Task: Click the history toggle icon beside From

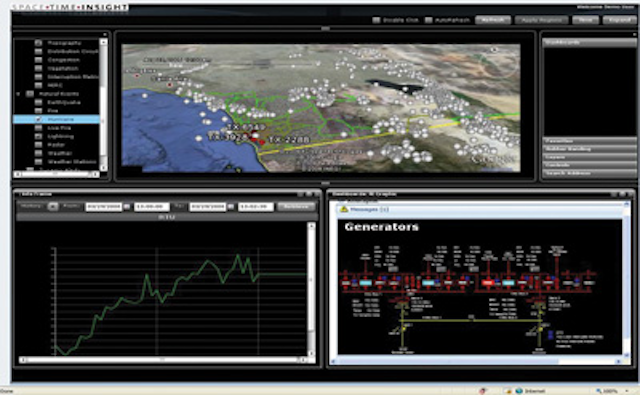Action: pyautogui.click(x=53, y=206)
